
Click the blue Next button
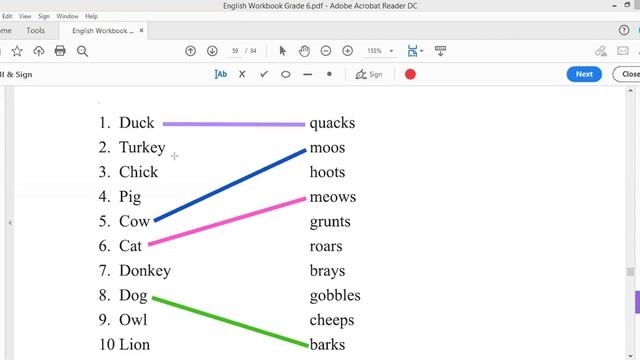[584, 74]
